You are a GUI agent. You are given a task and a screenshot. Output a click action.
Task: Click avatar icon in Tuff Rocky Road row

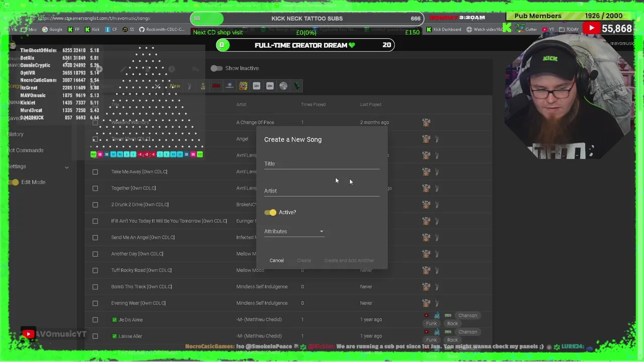coord(426,270)
